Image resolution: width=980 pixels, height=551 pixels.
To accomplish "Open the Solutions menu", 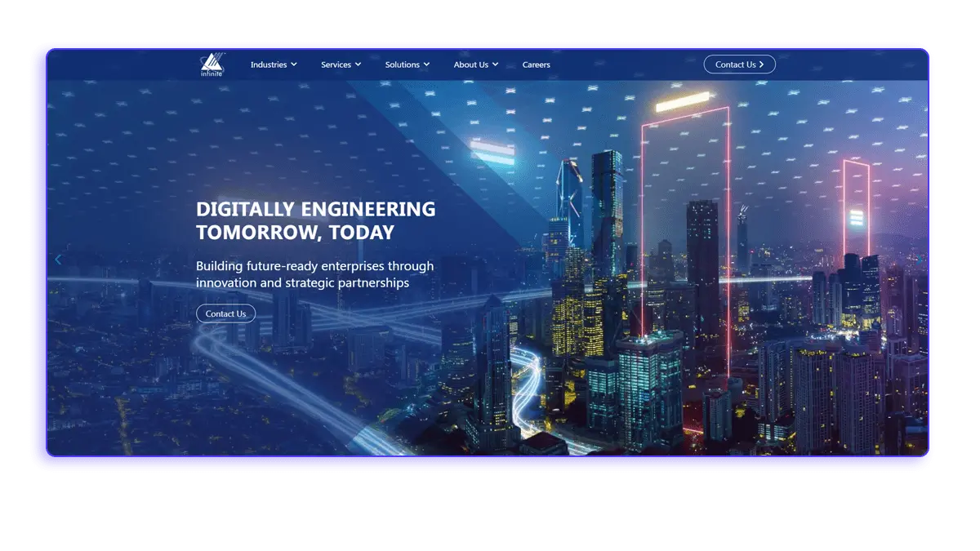I will point(402,64).
